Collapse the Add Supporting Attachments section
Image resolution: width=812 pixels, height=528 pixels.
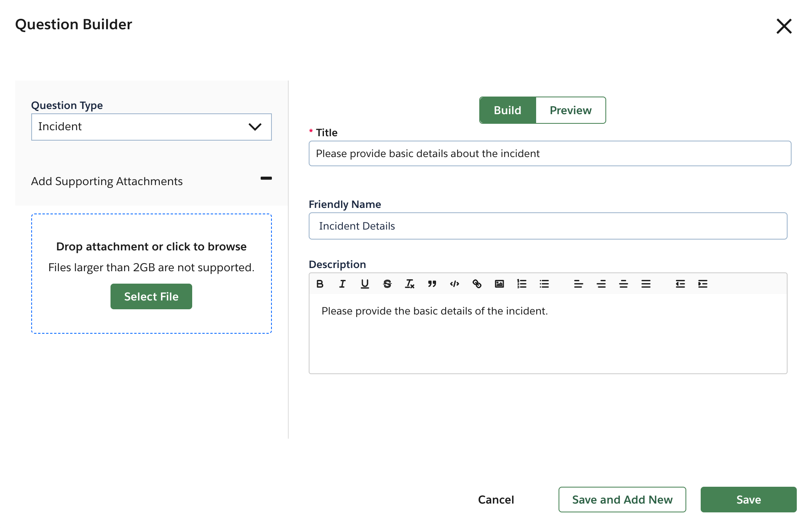[x=266, y=179]
